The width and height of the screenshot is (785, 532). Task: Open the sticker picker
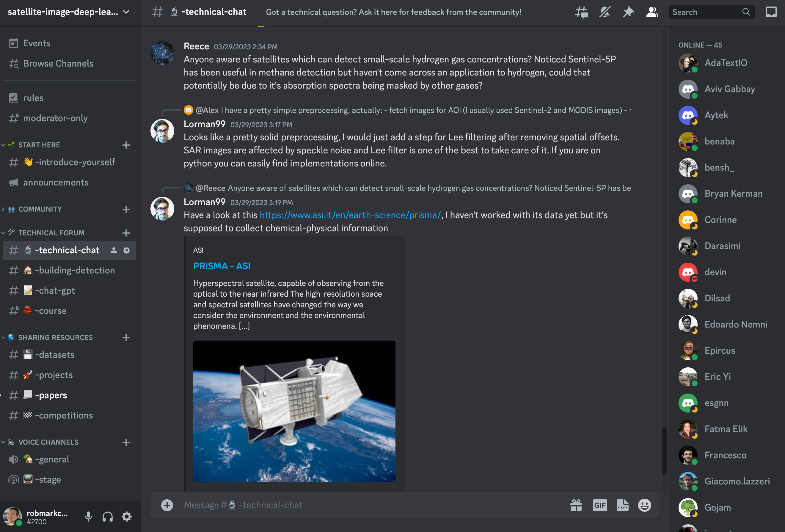[x=623, y=505]
